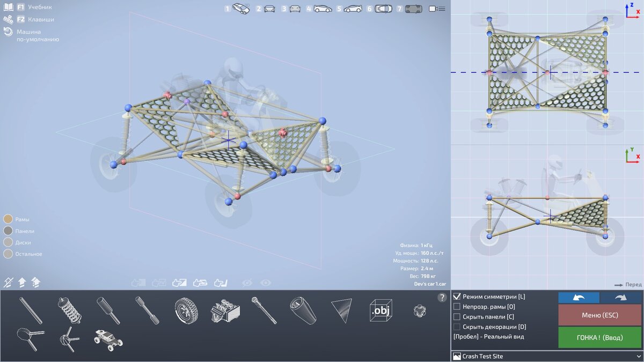Select the double-ended connecting rod part

pyautogui.click(x=147, y=311)
